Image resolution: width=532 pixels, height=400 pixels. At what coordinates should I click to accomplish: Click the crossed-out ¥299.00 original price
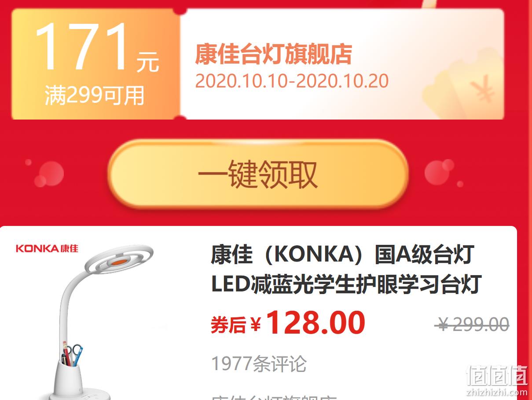coord(472,325)
